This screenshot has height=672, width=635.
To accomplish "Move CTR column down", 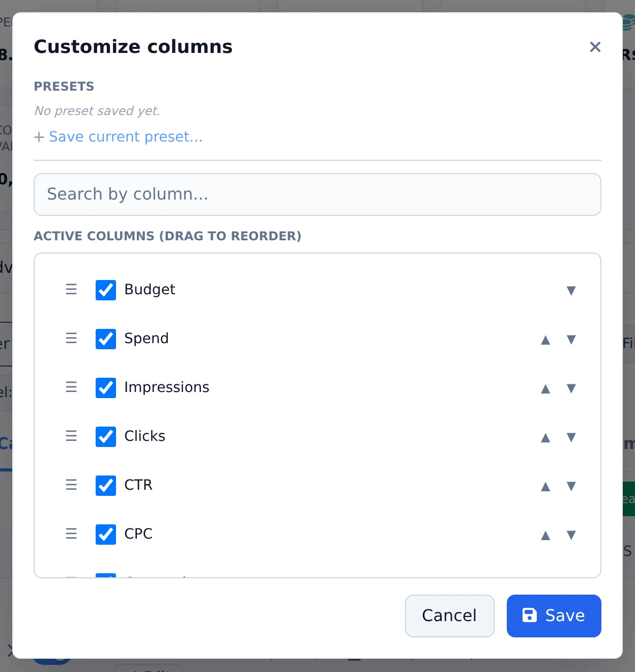I will click(x=571, y=486).
